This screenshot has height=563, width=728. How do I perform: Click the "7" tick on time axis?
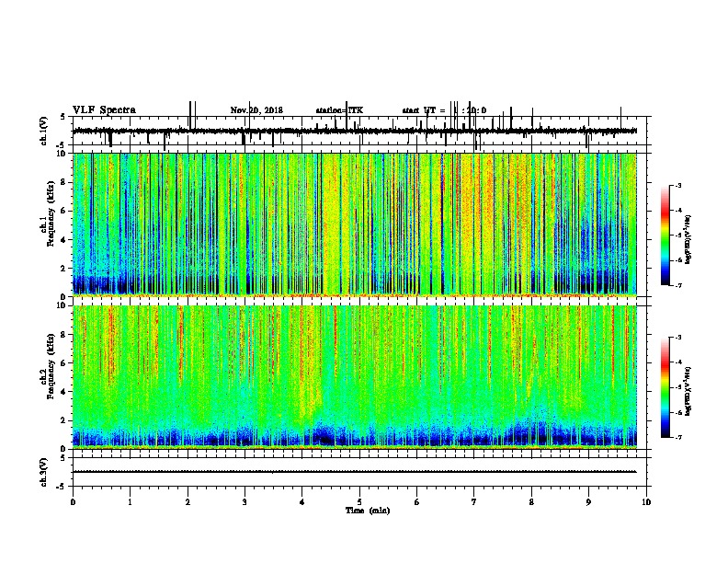click(474, 501)
